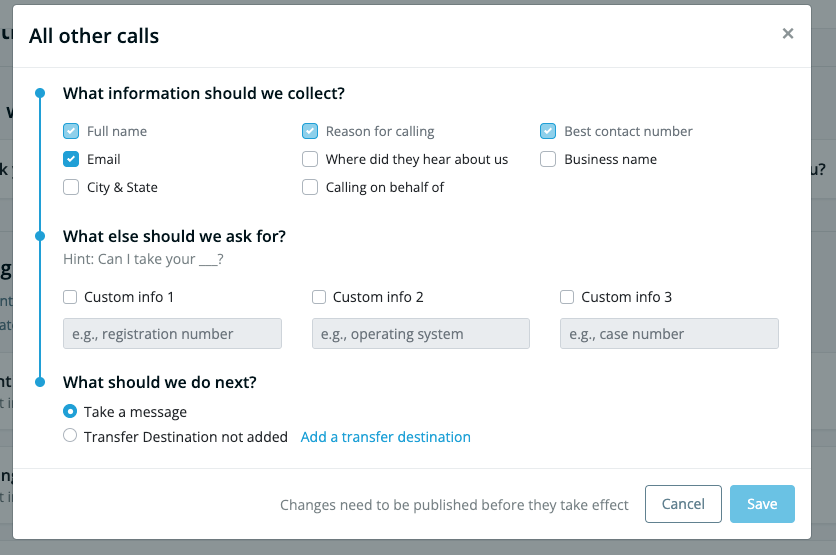
Task: Enable the Custom info 1 checkbox
Action: click(70, 297)
